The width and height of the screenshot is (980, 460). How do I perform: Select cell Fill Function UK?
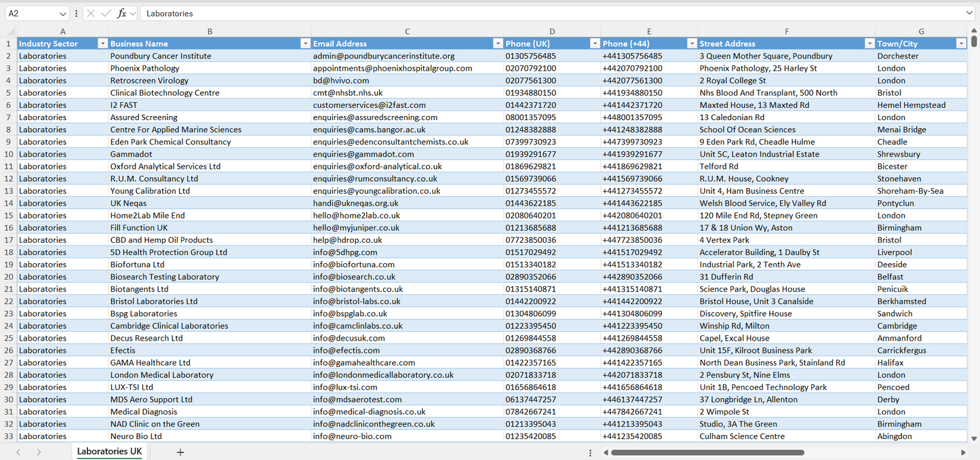pyautogui.click(x=210, y=228)
